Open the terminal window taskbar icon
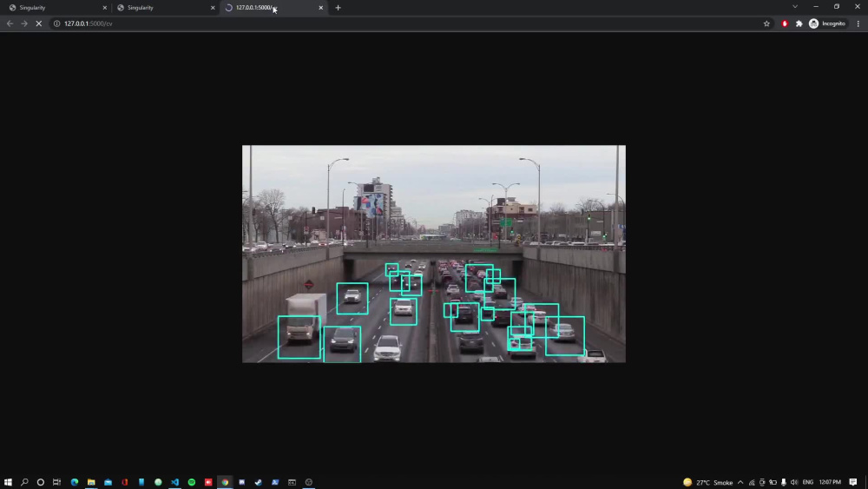Screen dimensions: 868x489 click(292, 482)
